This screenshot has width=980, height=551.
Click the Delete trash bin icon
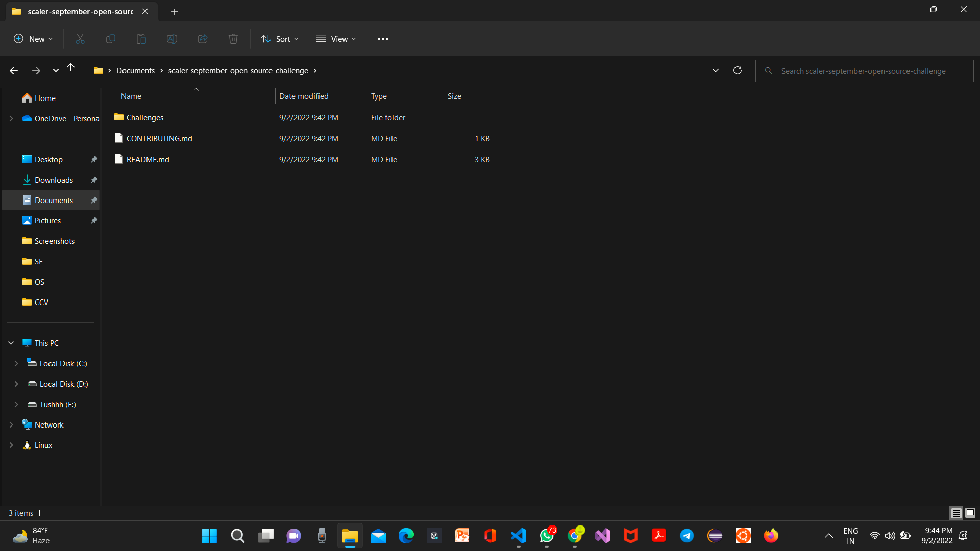coord(233,39)
